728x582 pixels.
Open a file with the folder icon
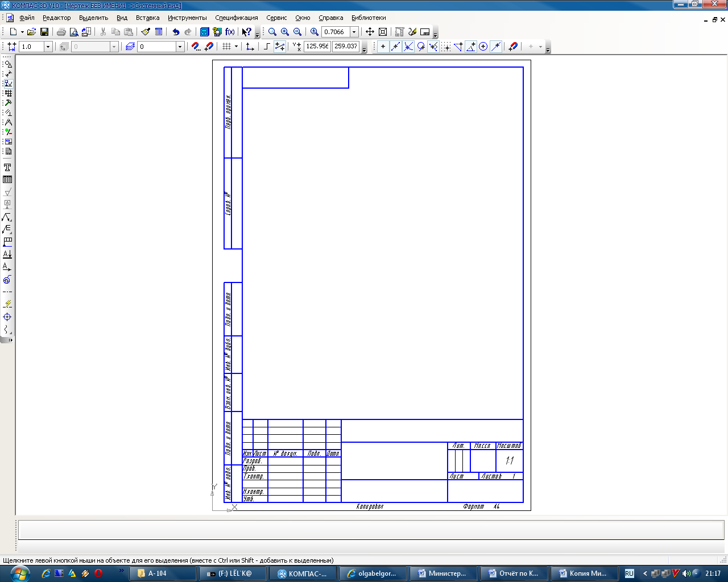click(31, 32)
